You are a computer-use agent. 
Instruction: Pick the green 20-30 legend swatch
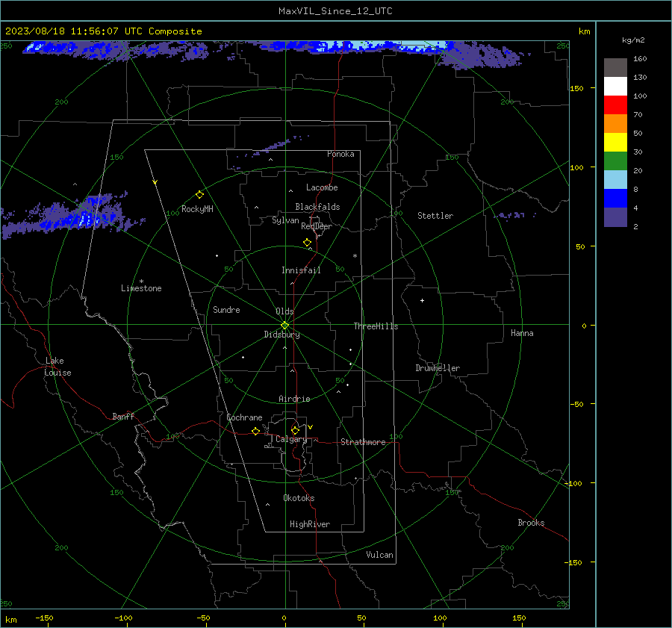pyautogui.click(x=615, y=161)
